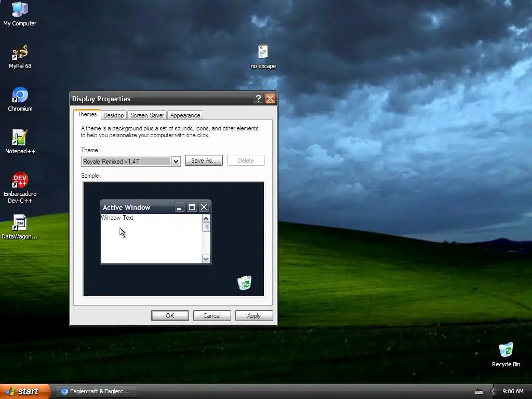Open the keyboard icon in the system tray
This screenshot has width=532, height=399.
pos(478,392)
